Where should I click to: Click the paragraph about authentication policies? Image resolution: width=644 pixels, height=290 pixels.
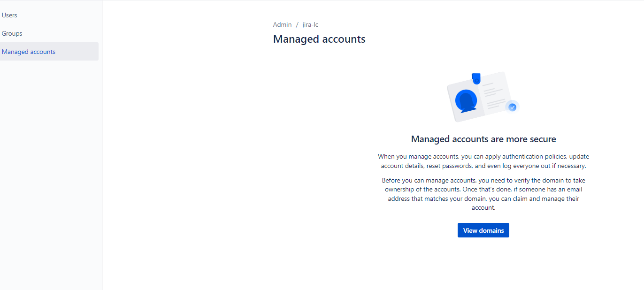click(x=483, y=161)
